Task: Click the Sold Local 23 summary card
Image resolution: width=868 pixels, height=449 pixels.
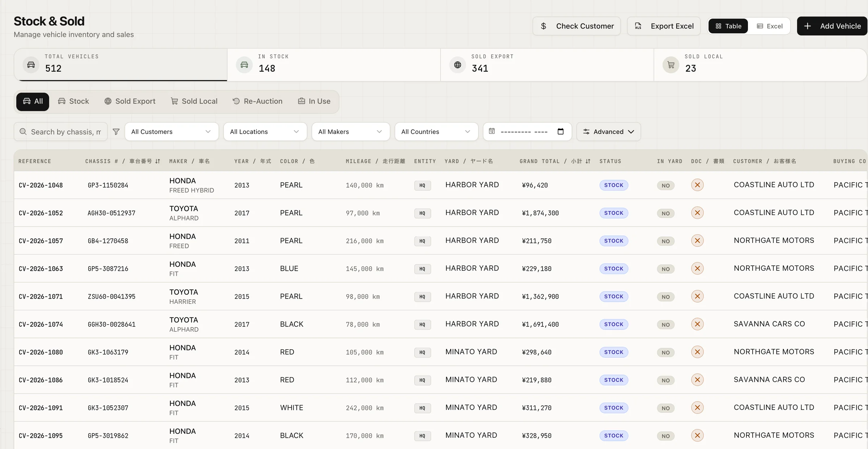Action: pos(760,65)
